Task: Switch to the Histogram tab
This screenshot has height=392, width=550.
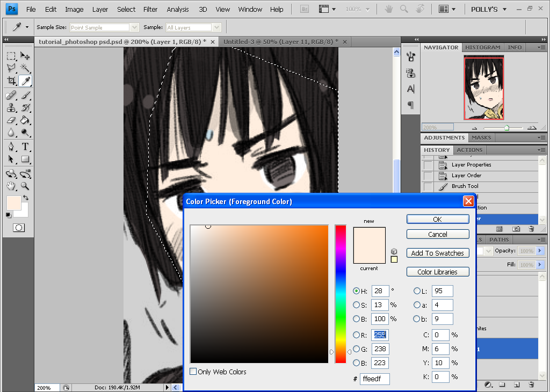Action: tap(483, 47)
